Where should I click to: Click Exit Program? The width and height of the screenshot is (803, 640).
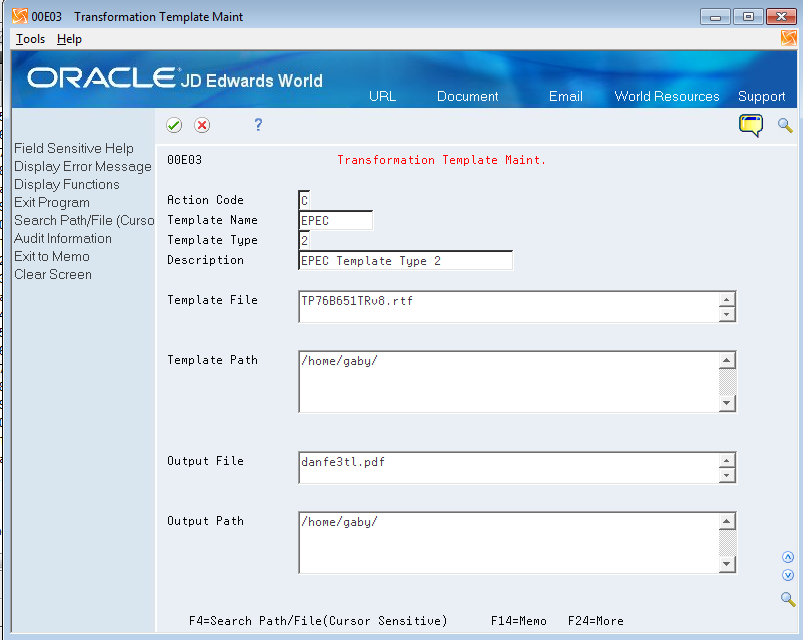[52, 203]
